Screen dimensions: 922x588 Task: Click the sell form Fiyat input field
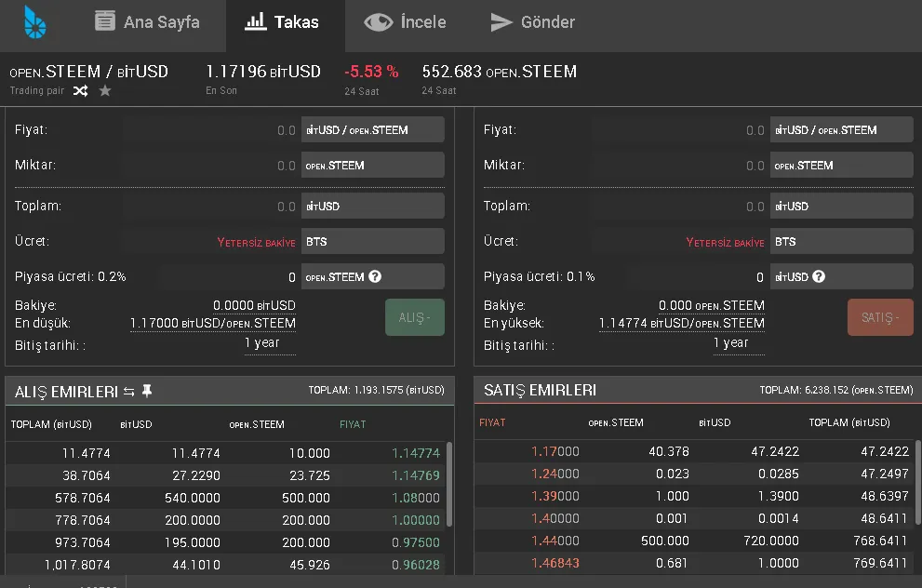[x=679, y=130]
